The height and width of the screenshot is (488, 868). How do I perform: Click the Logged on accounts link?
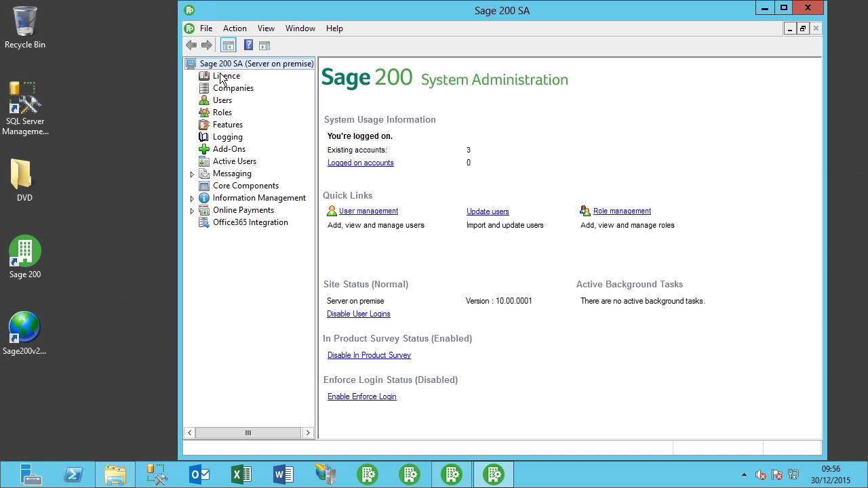pyautogui.click(x=360, y=163)
